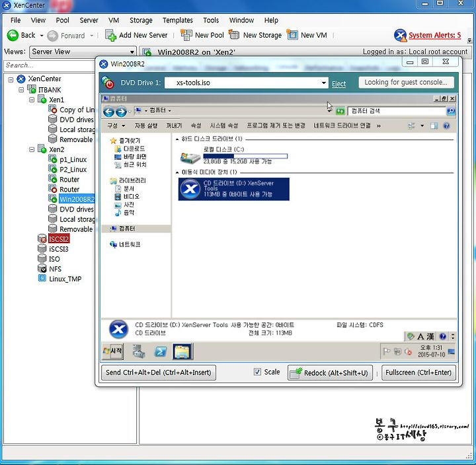476x465 pixels.
Task: Click the NFS storage repository icon
Action: coord(42,268)
